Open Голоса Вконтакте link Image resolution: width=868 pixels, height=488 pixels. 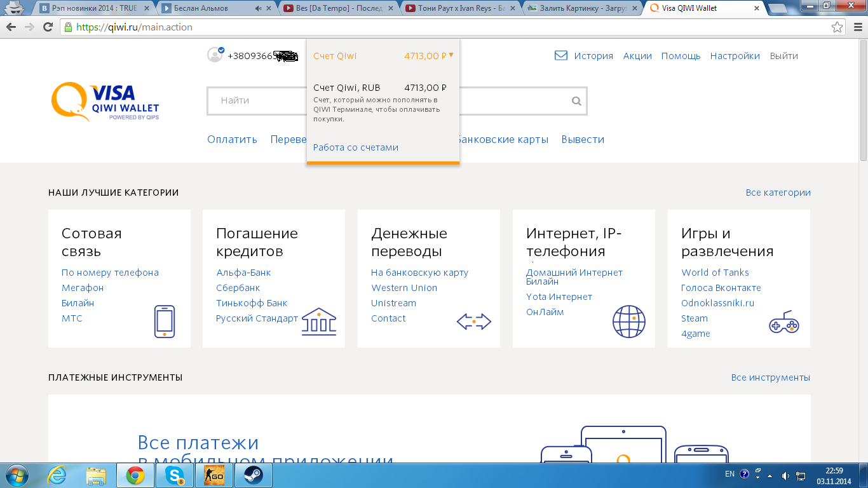pyautogui.click(x=721, y=288)
